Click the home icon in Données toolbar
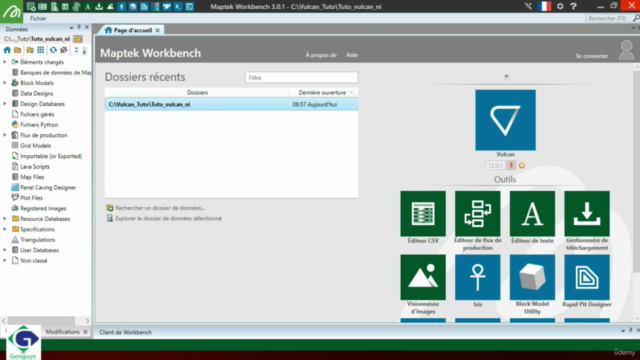Viewport: 640px width, 360px height. tap(7, 50)
